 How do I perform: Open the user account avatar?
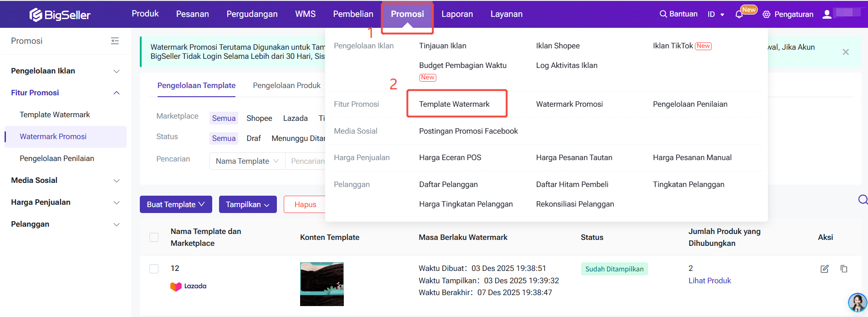(x=827, y=14)
